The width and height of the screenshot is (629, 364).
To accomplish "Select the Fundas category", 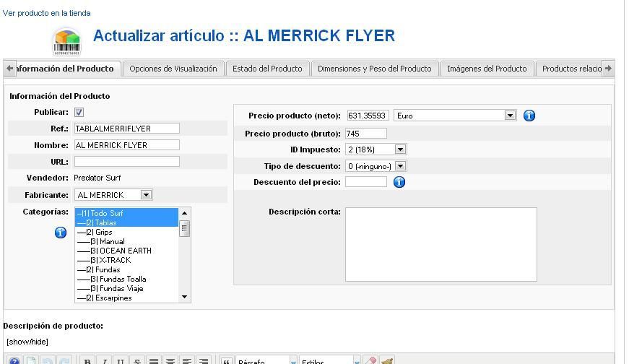I will [126, 269].
